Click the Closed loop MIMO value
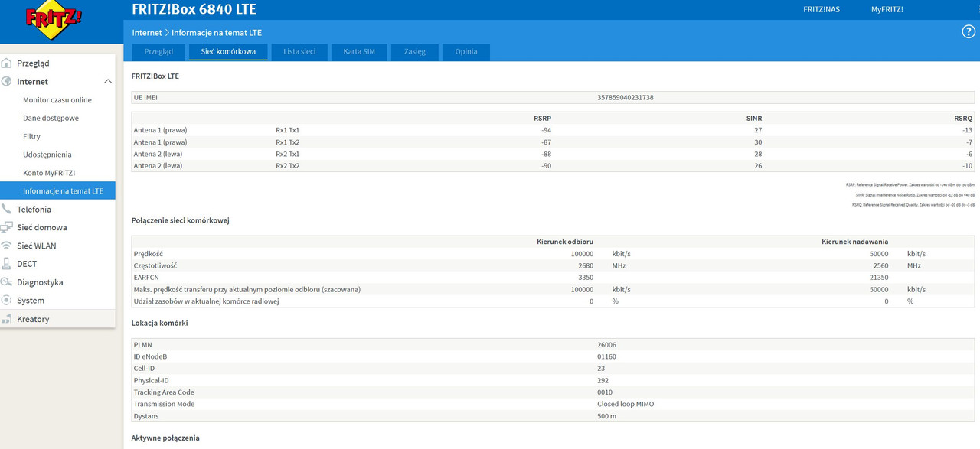 pos(626,404)
